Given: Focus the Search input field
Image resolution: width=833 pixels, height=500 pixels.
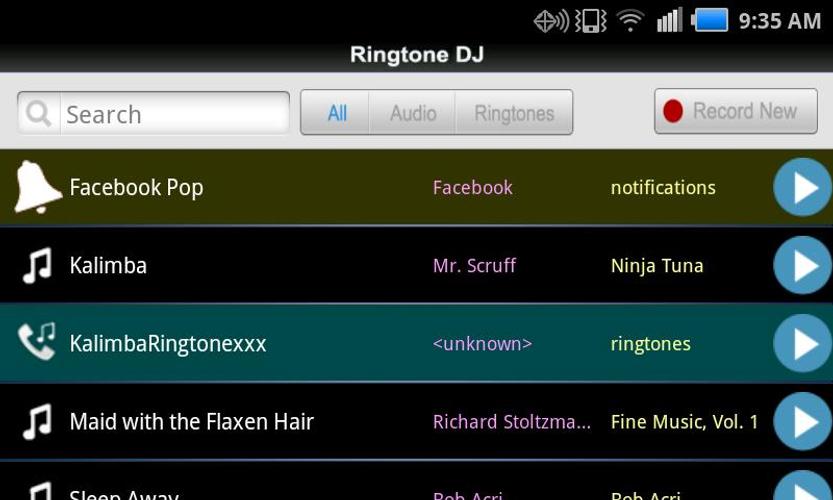Looking at the screenshot, I should [154, 113].
